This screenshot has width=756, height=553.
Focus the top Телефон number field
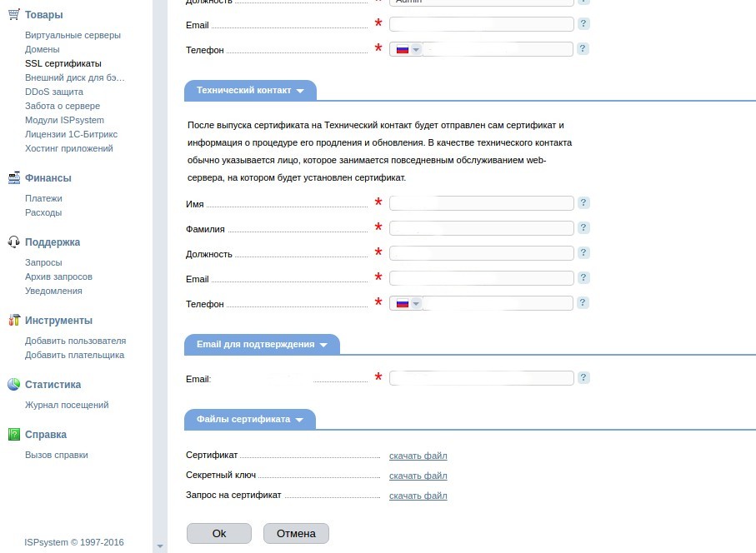point(498,49)
